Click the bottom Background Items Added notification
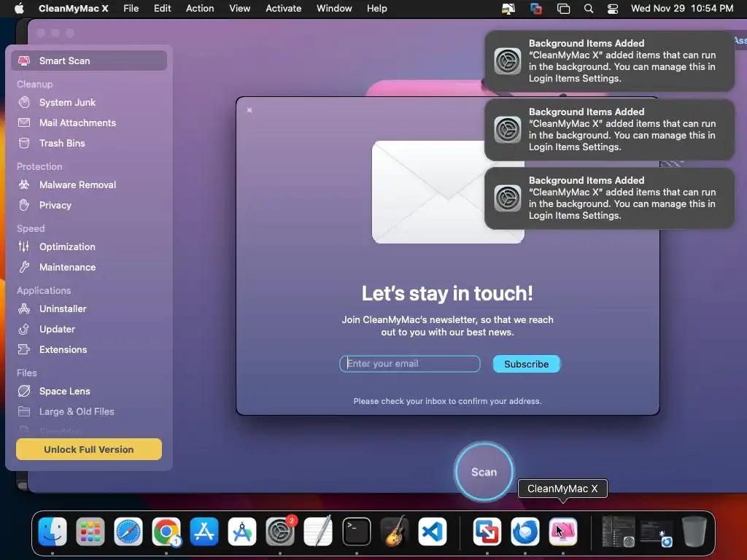This screenshot has height=560, width=747. 609,198
